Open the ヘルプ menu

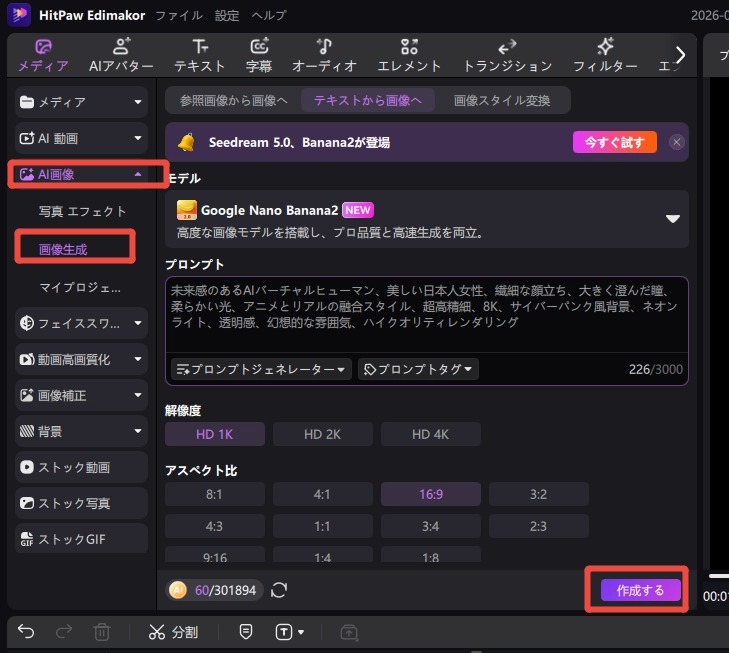pyautogui.click(x=269, y=15)
